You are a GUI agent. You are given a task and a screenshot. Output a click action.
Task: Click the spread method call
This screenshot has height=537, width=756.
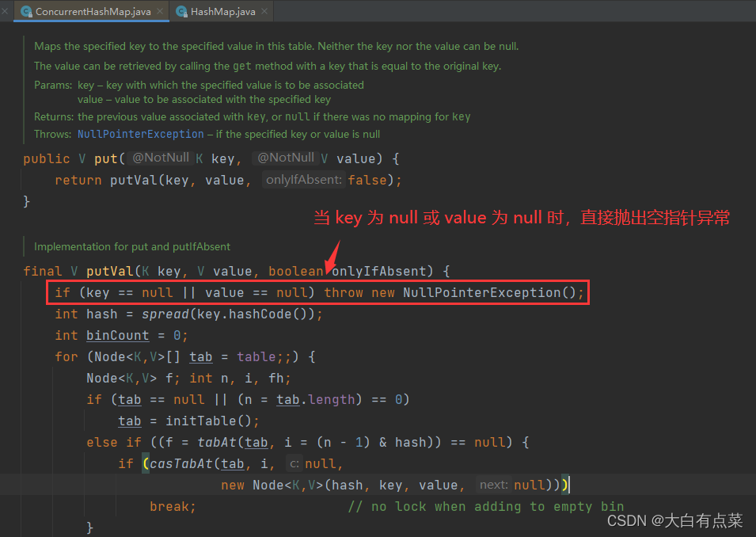tap(165, 314)
